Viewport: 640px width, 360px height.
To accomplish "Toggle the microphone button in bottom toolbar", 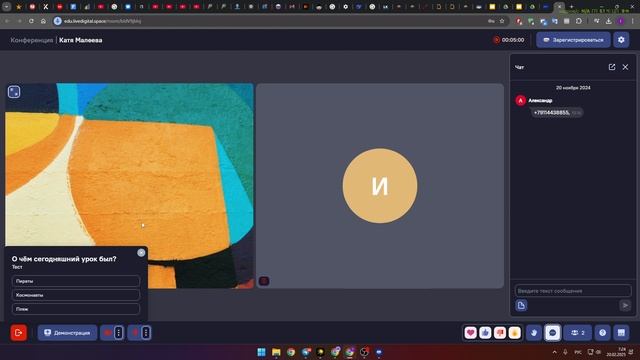I will [135, 333].
